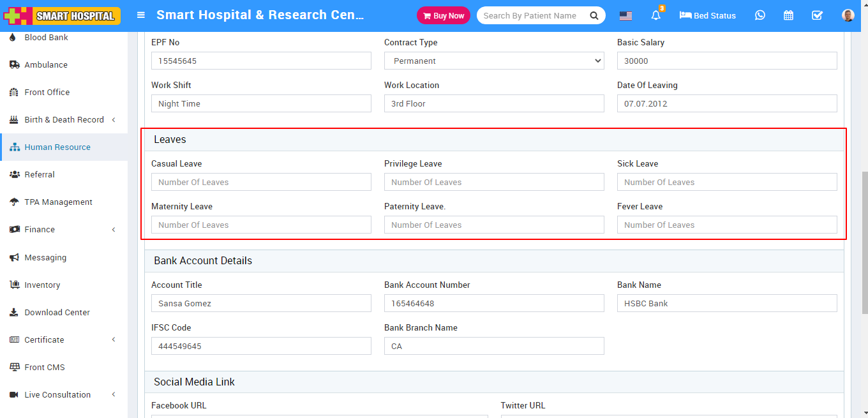
Task: Open the Download Center menu item
Action: click(57, 312)
